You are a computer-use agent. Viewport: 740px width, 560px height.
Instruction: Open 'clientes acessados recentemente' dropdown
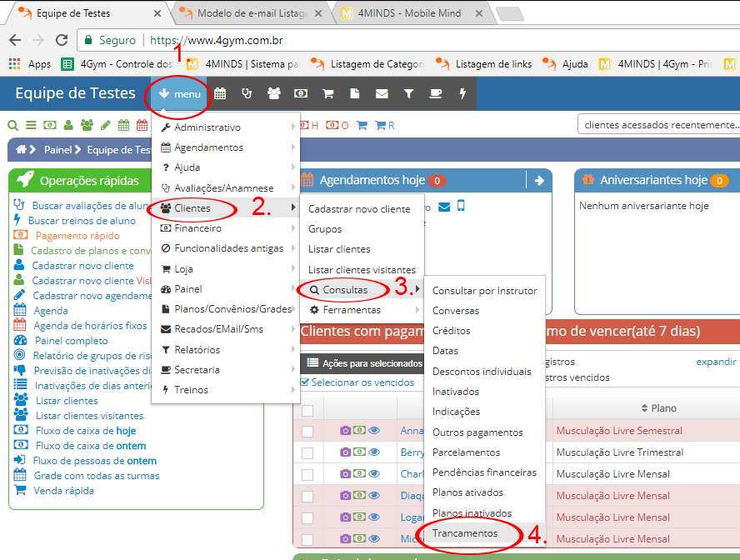click(658, 125)
